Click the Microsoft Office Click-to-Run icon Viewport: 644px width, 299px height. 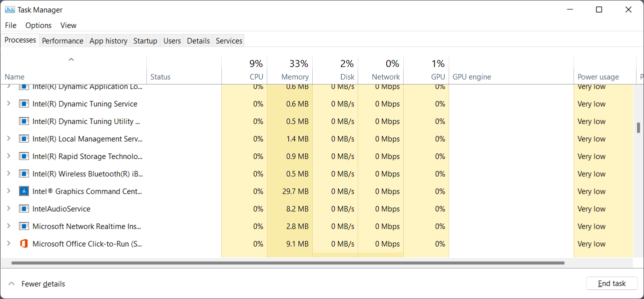(24, 244)
